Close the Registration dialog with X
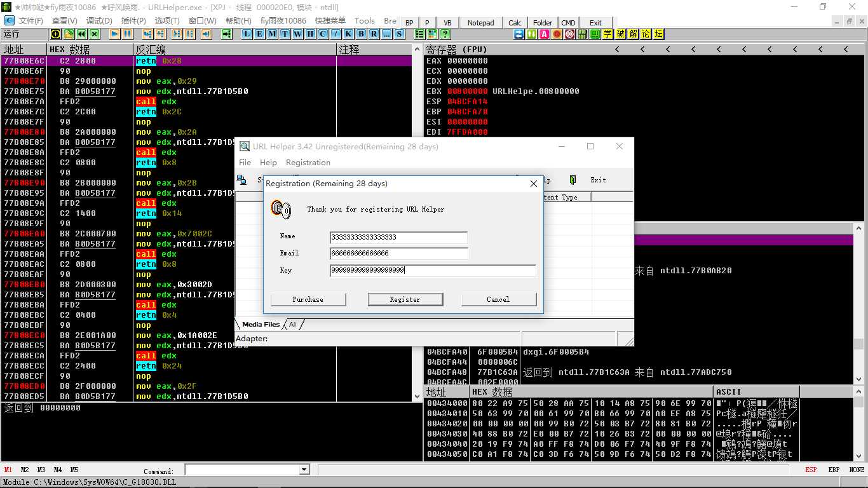Viewport: 868px width, 488px height. click(534, 184)
